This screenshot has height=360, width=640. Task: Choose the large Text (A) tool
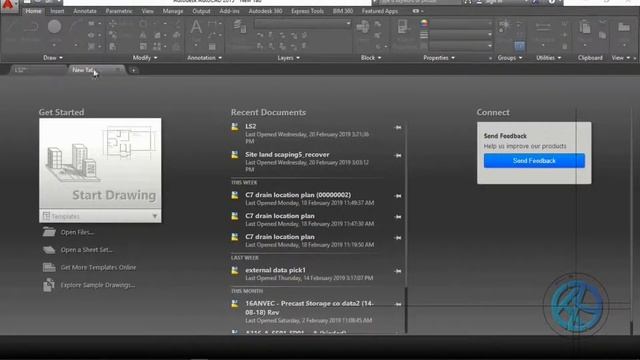tap(196, 27)
